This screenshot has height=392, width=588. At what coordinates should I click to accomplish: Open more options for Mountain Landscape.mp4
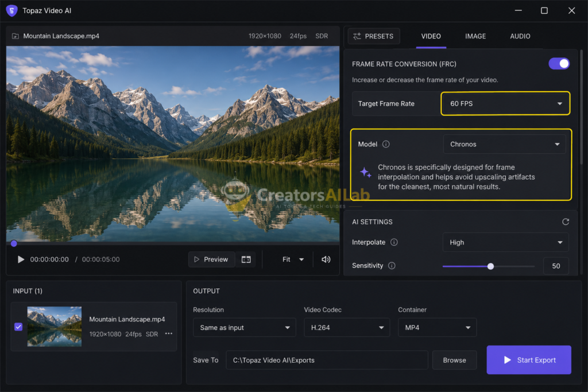coord(169,333)
